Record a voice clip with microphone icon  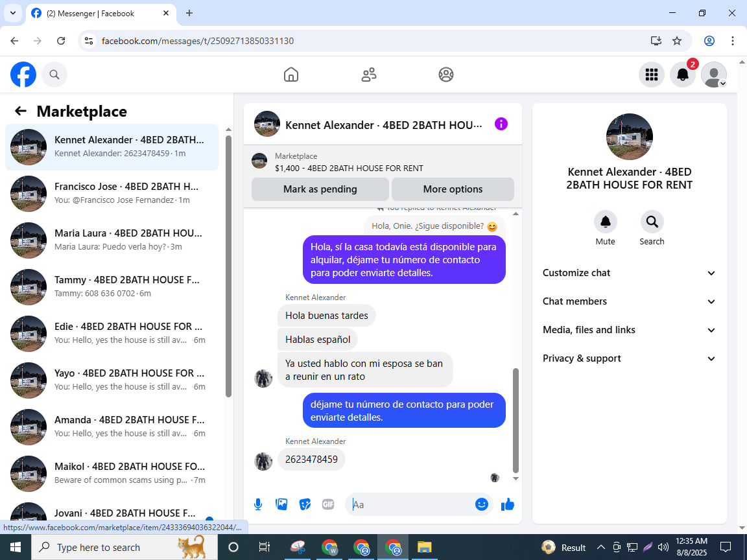[x=257, y=504]
